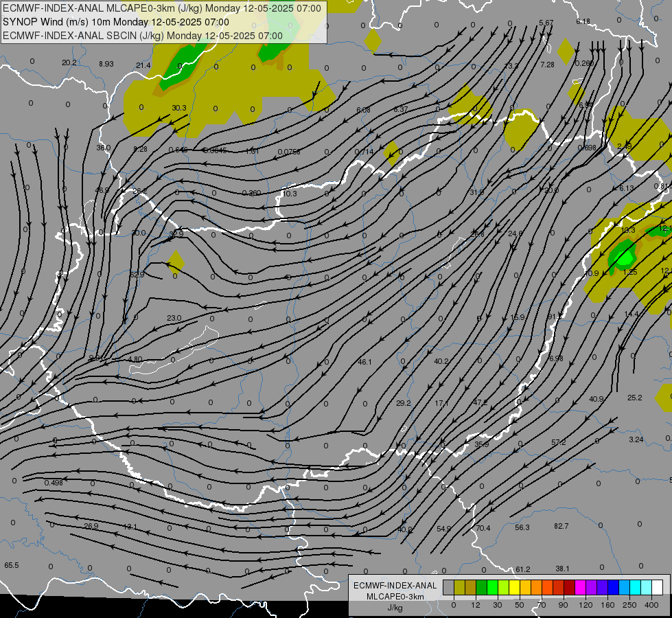Select the orange swatch left of the 70 tick
Screen dimensions: 672x618
pyautogui.click(x=537, y=587)
